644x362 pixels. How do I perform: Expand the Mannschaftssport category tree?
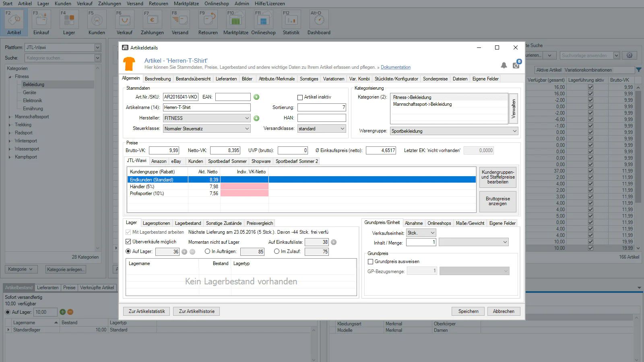click(10, 117)
